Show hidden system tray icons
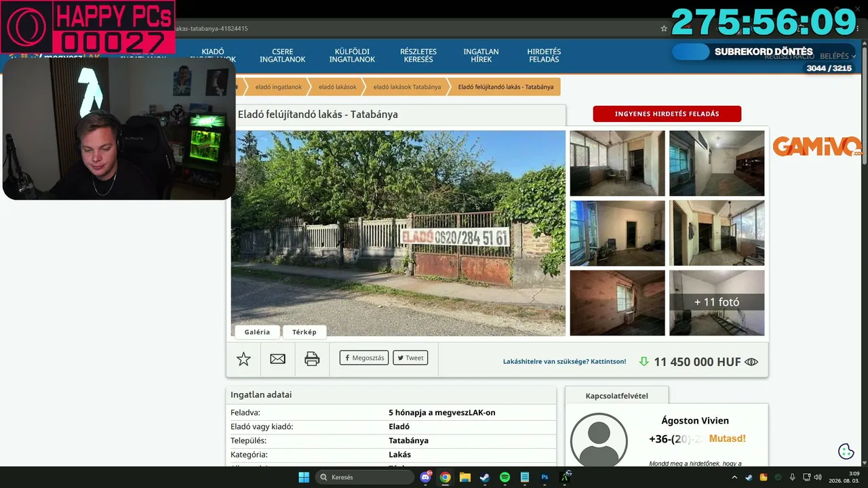 pyautogui.click(x=734, y=477)
